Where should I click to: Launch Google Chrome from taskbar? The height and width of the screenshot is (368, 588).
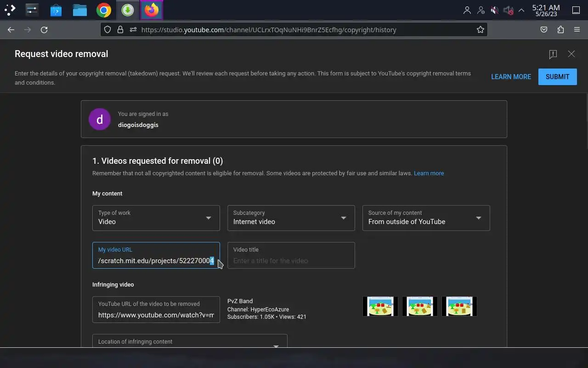[x=104, y=10]
